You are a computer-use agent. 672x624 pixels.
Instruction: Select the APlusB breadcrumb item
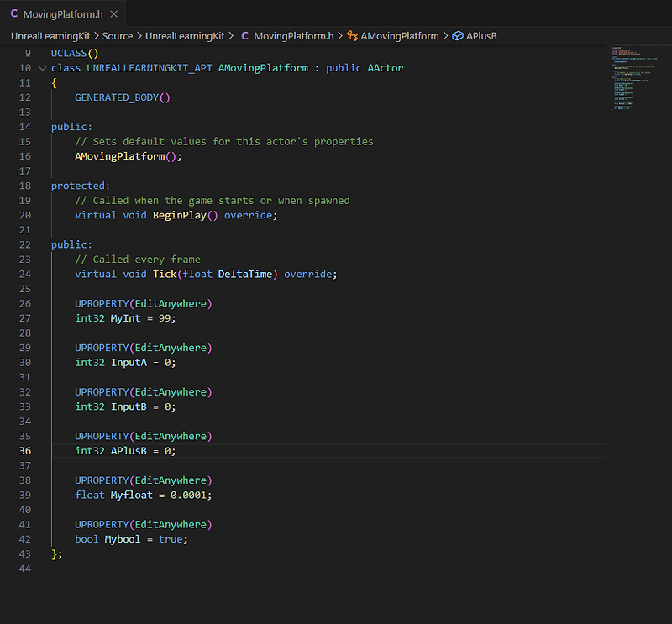click(x=480, y=36)
